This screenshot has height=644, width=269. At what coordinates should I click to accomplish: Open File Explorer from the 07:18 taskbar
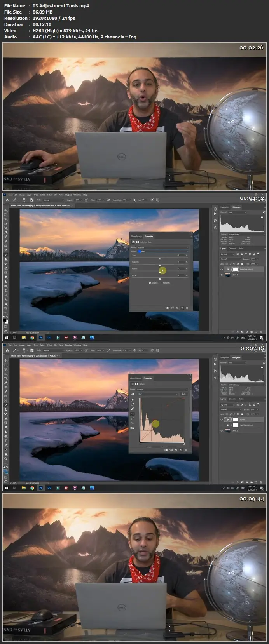click(23, 488)
